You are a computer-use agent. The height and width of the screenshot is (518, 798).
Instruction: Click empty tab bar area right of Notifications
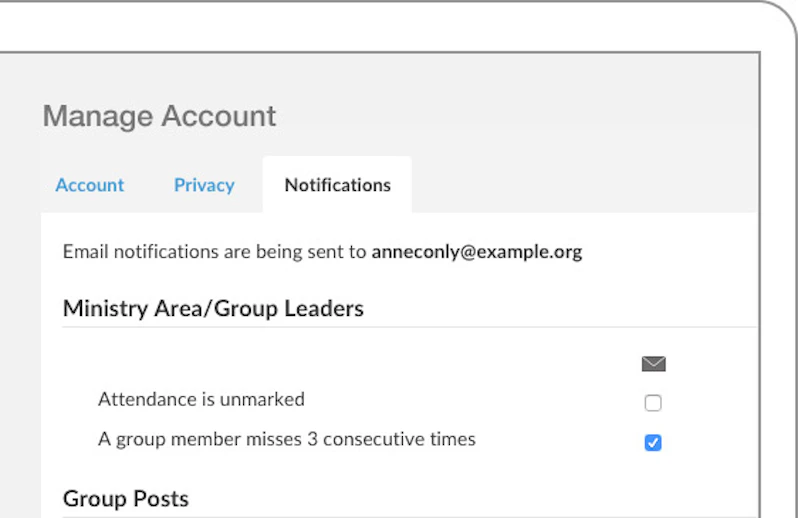(580, 185)
